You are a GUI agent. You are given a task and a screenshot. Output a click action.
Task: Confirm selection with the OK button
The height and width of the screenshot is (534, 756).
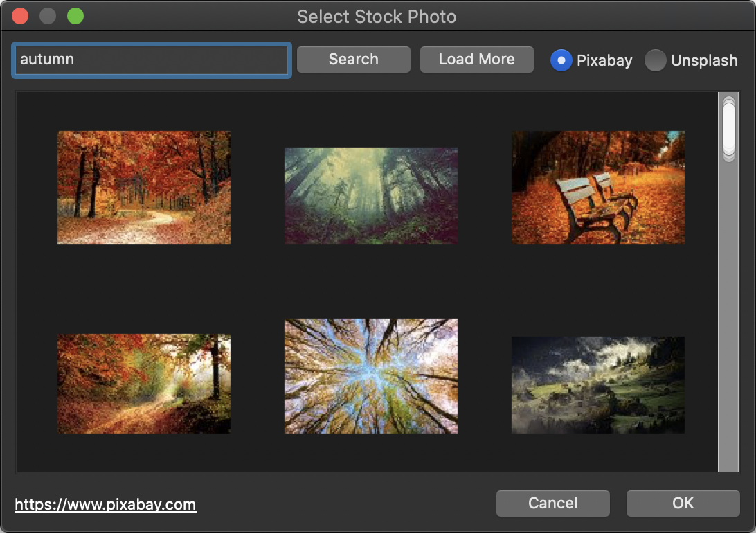click(x=683, y=504)
